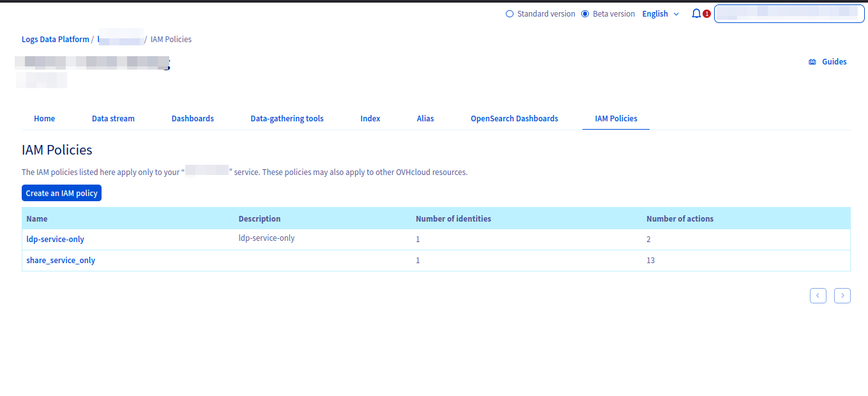The width and height of the screenshot is (868, 396).
Task: Go to the next page arrow
Action: (x=842, y=296)
